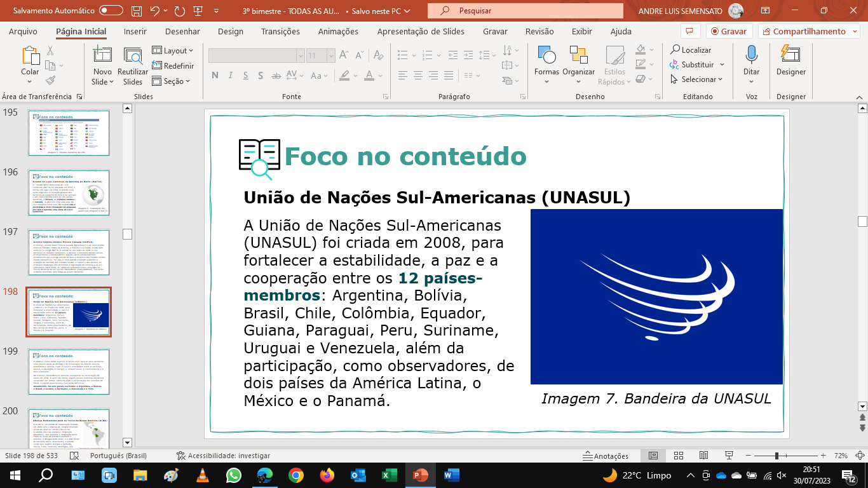Click Acessibilidade: investigar in status bar
868x488 pixels.
[223, 456]
